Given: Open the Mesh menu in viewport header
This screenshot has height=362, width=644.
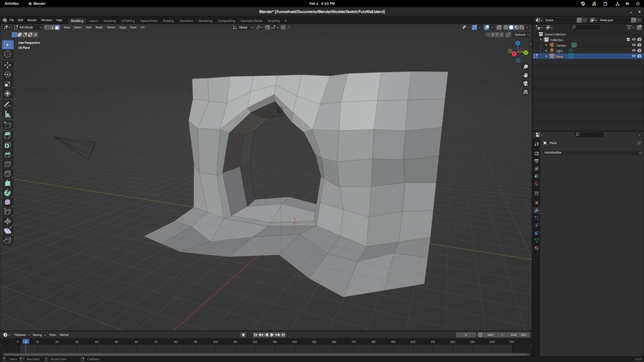Looking at the screenshot, I should (99, 27).
